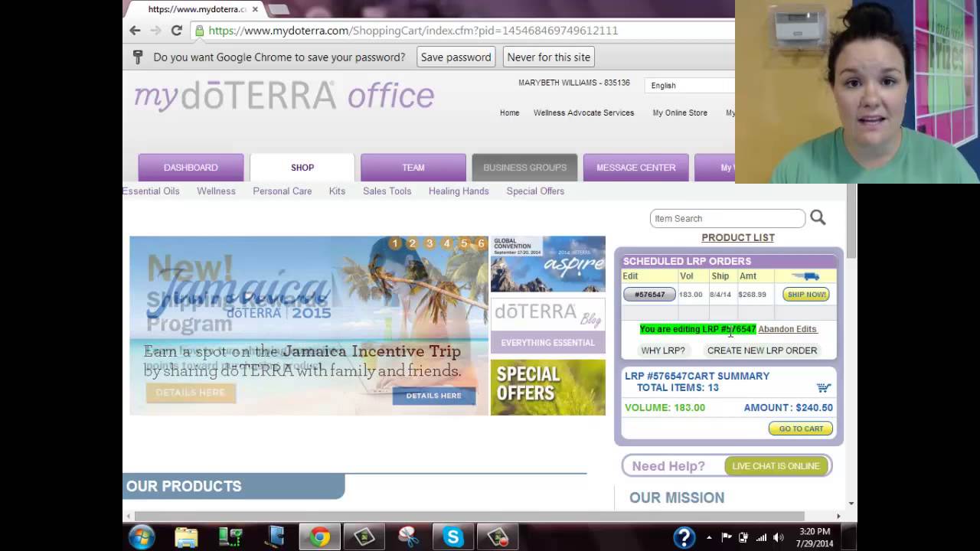This screenshot has width=980, height=551.
Task: Select banner slide number 2
Action: point(412,243)
